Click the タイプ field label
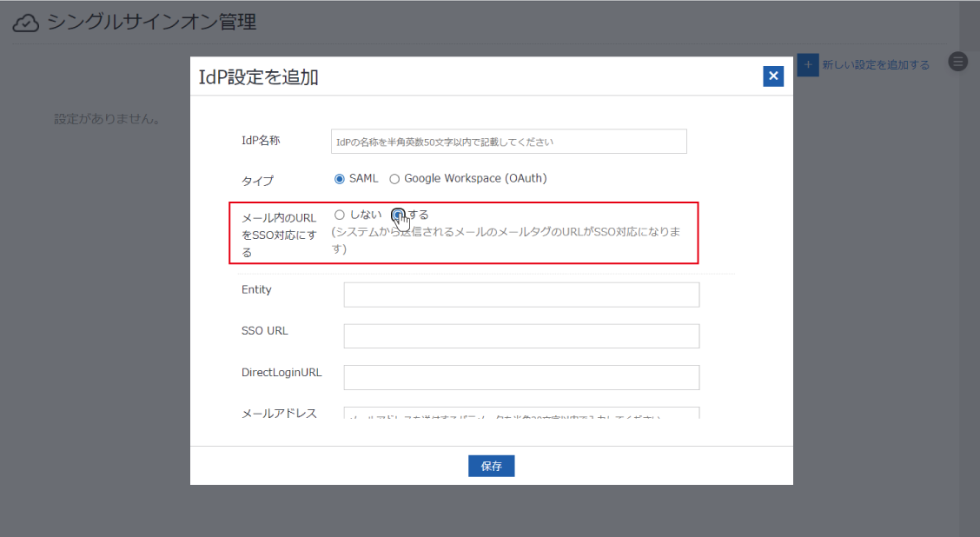Viewport: 980px width, 537px height. [257, 181]
